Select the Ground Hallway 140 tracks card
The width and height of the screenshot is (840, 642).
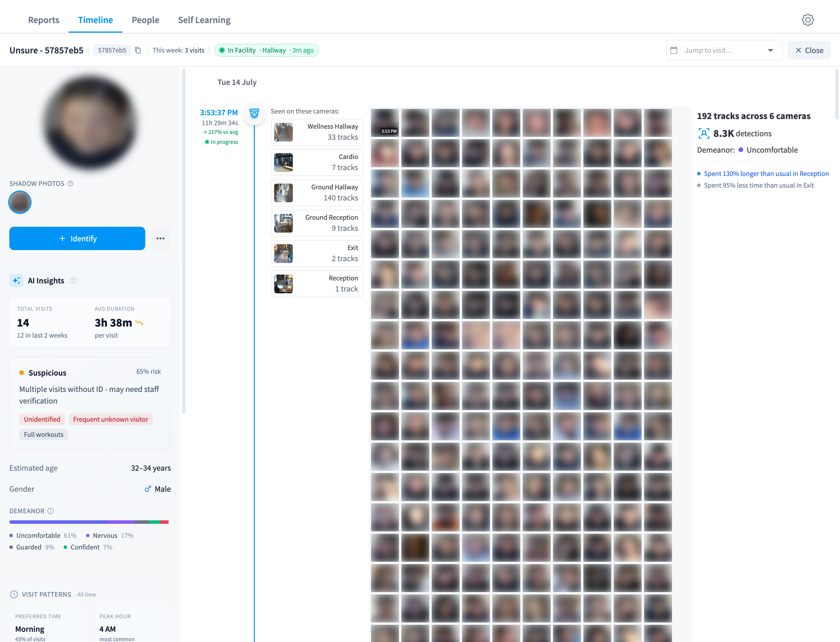tap(317, 193)
